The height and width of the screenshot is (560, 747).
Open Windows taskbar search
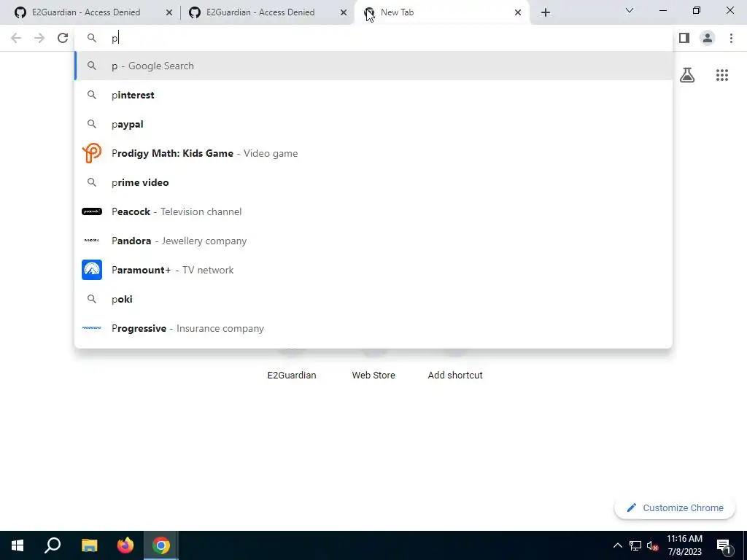click(x=53, y=545)
